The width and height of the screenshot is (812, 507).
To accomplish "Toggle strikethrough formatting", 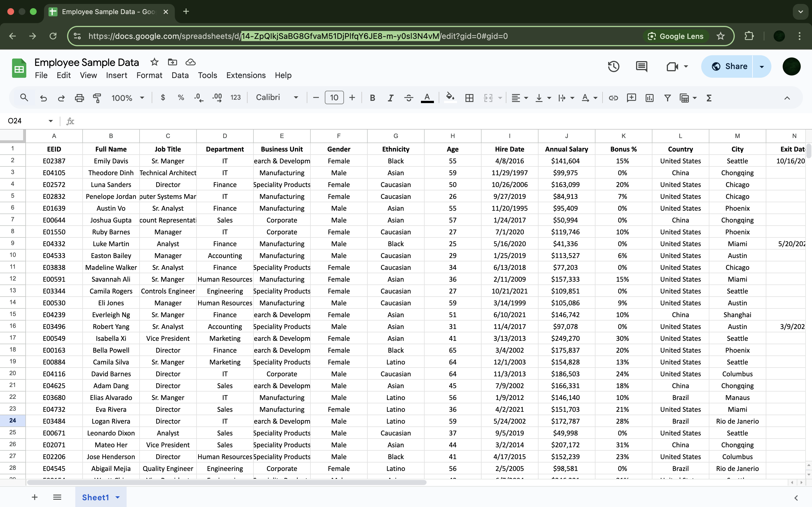I will coord(408,98).
